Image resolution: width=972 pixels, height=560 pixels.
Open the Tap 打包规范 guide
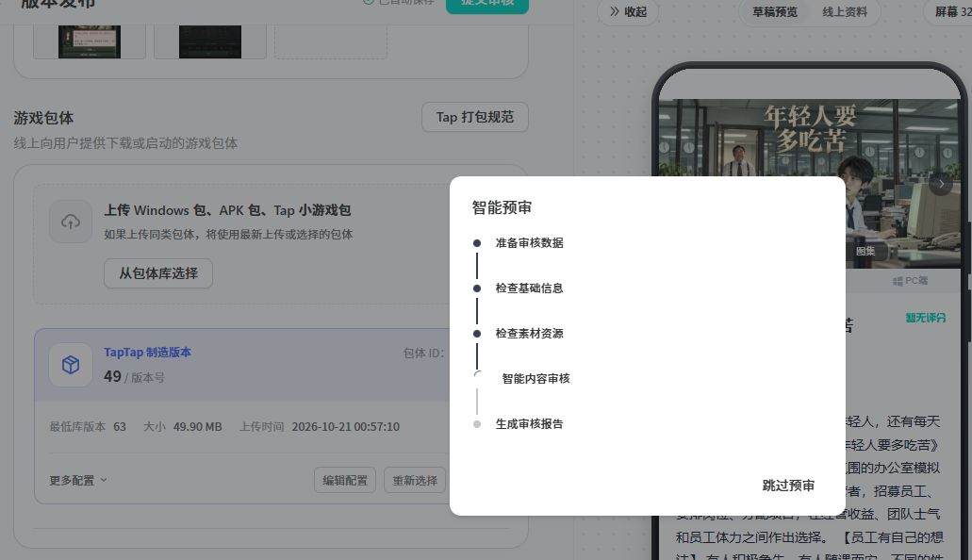pyautogui.click(x=475, y=117)
